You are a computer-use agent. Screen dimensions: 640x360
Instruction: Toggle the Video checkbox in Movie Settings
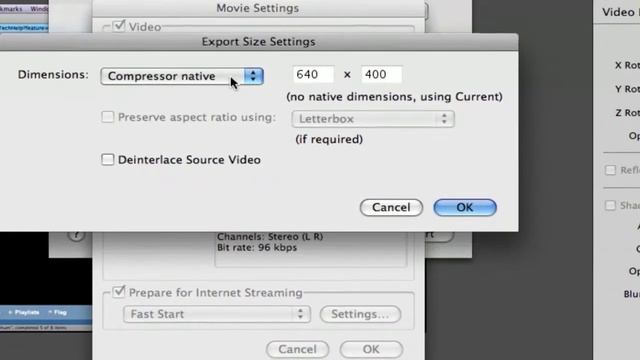(x=119, y=26)
